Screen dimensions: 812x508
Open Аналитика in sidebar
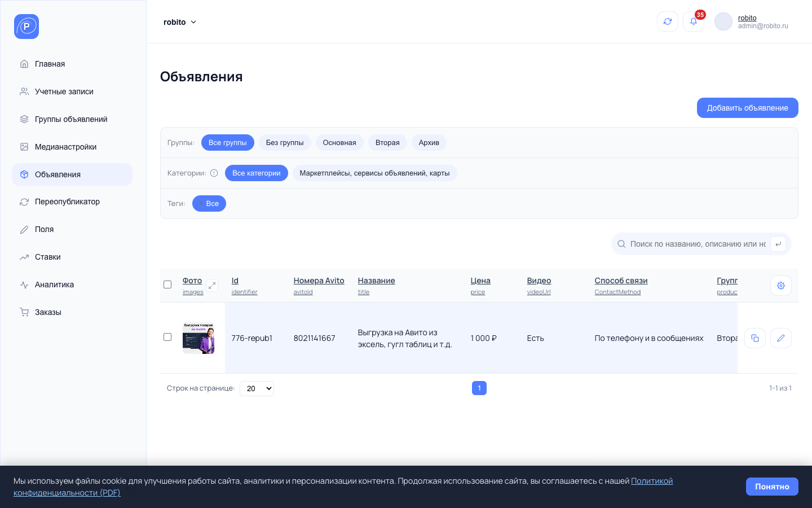click(x=72, y=284)
